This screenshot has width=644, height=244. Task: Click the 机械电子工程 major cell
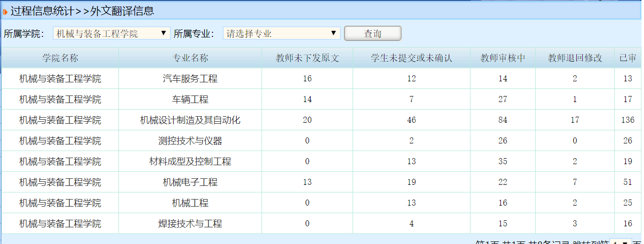tap(190, 182)
